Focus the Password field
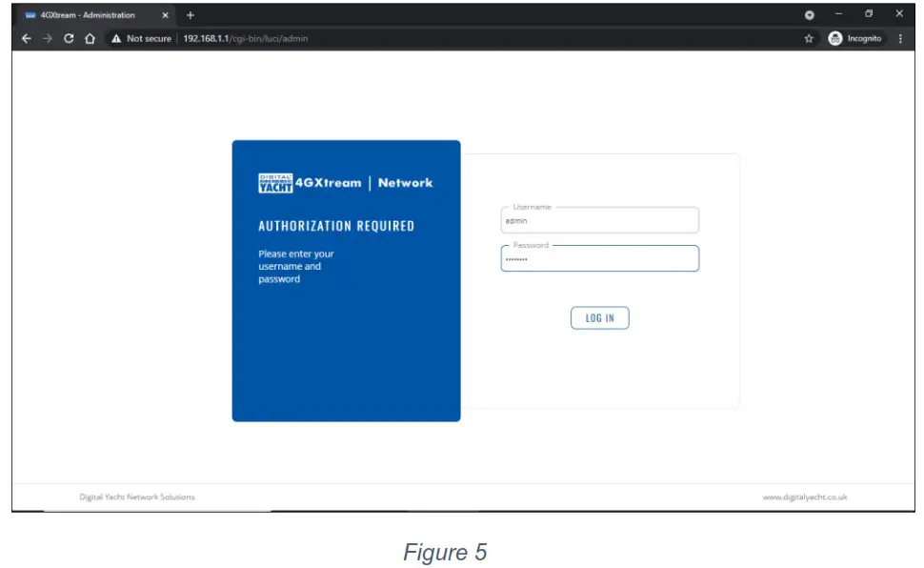This screenshot has height=568, width=924. pos(599,258)
